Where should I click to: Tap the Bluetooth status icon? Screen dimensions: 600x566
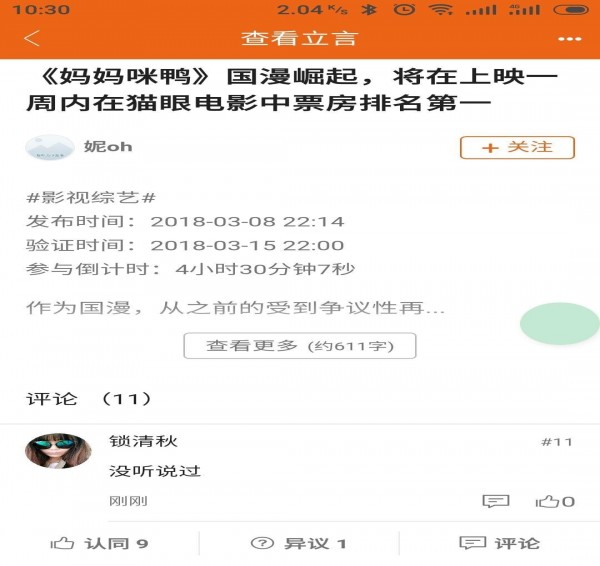coord(369,9)
